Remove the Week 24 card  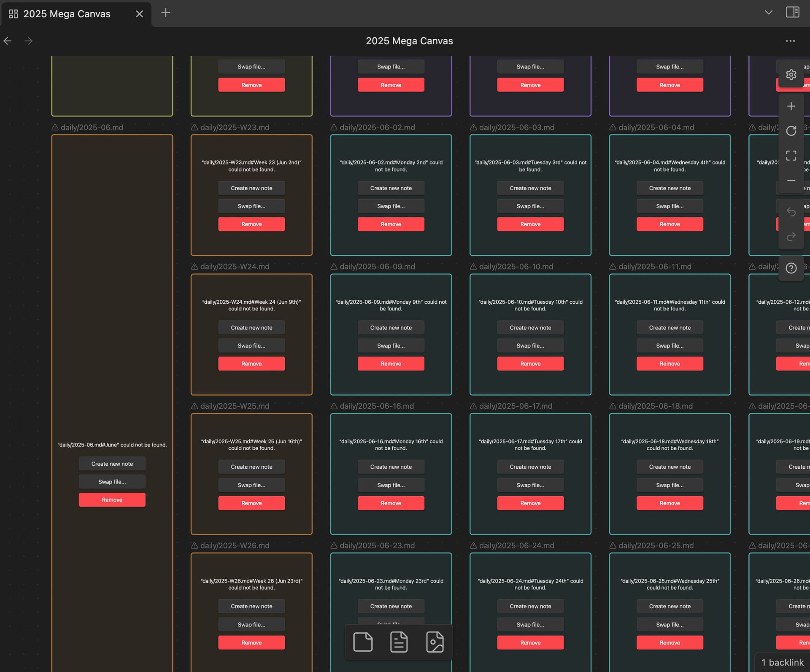[251, 364]
